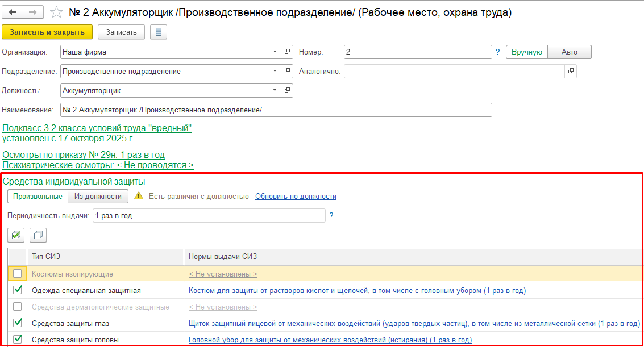Open the Подразделение field form icon
The width and height of the screenshot is (644, 347).
287,72
